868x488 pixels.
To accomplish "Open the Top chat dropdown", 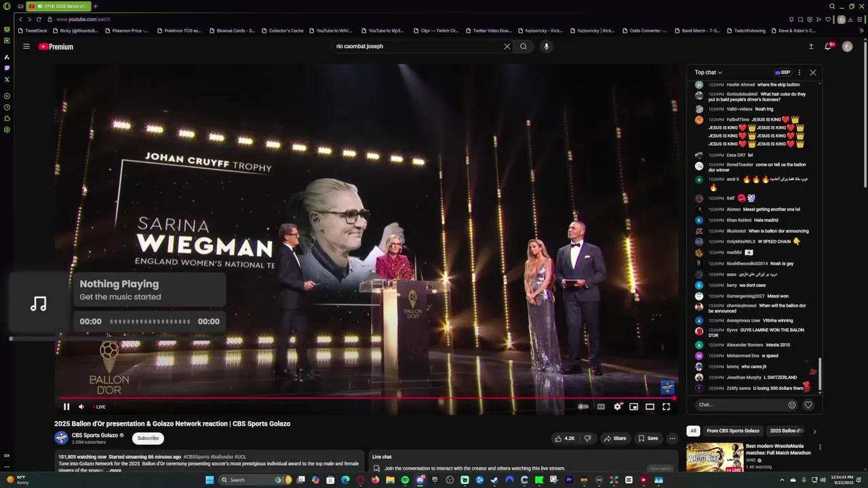I will (708, 73).
